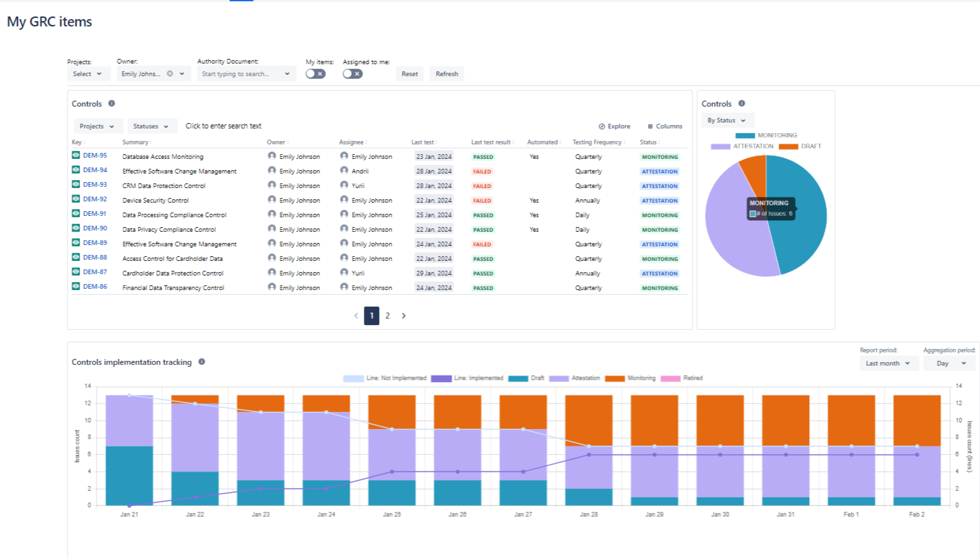This screenshot has width=980, height=557.
Task: Click the info icon beside Controls table title
Action: [x=111, y=103]
